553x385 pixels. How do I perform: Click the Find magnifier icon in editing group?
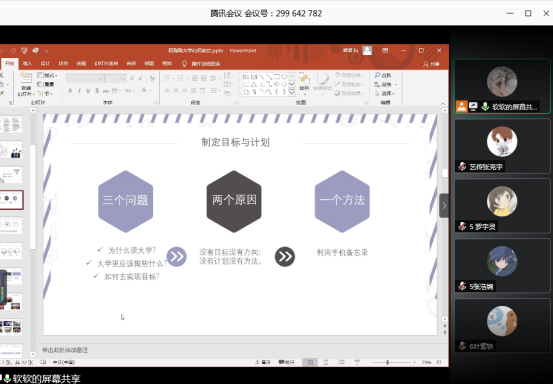point(377,75)
